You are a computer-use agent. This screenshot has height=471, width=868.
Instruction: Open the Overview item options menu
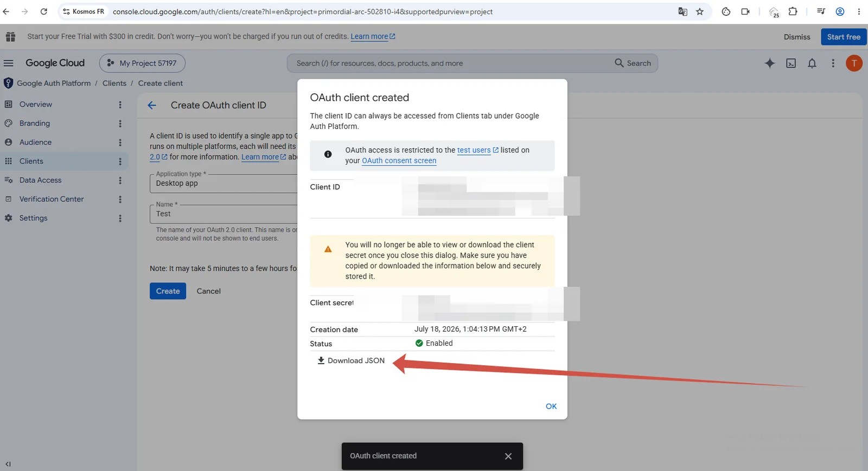click(120, 105)
